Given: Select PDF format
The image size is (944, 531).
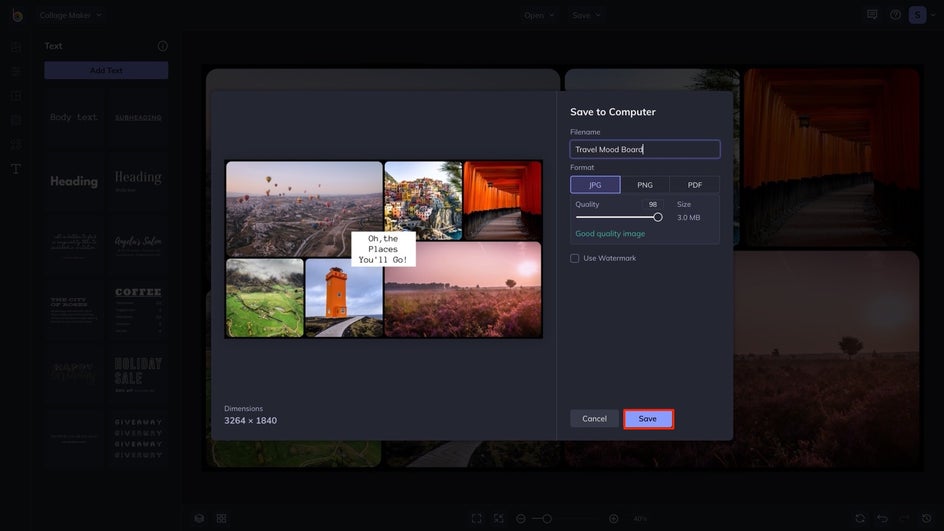Looking at the screenshot, I should (695, 185).
